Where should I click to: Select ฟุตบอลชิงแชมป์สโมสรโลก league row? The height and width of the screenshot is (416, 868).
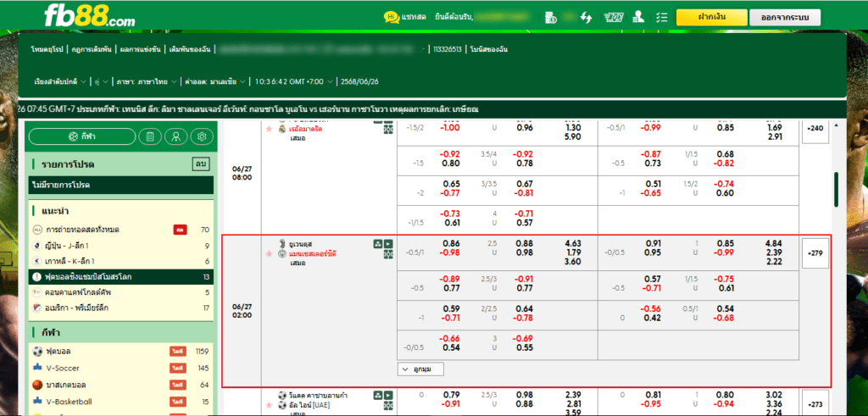point(120,276)
